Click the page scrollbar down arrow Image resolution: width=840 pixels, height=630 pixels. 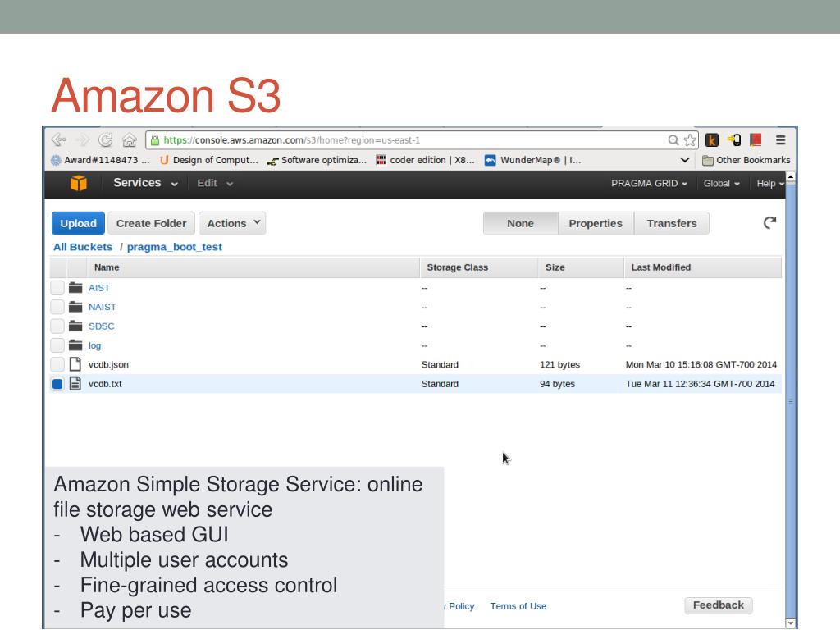(790, 623)
